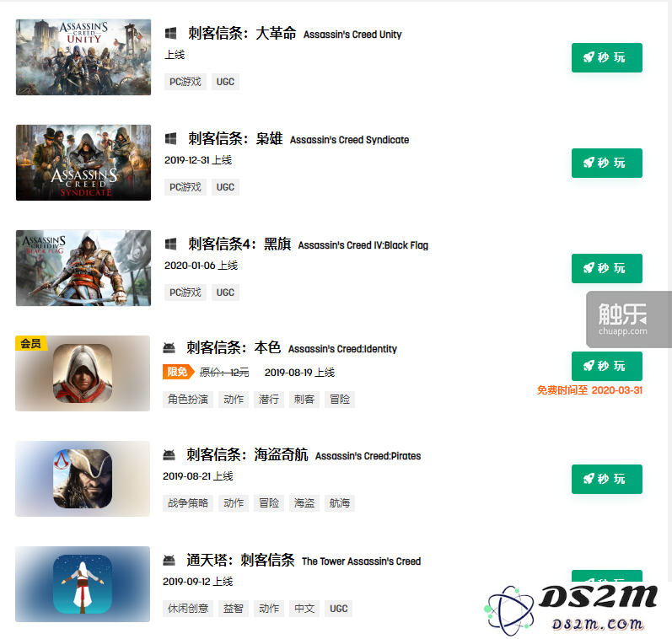The image size is (672, 639).
Task: Click the Windows icon beside Assassin's Creed Syndicate
Action: point(170,139)
